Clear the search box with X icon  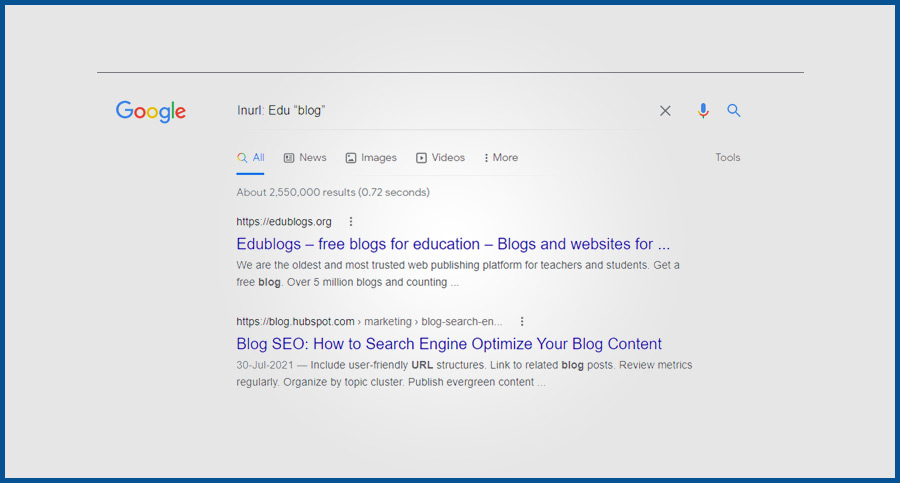coord(665,111)
